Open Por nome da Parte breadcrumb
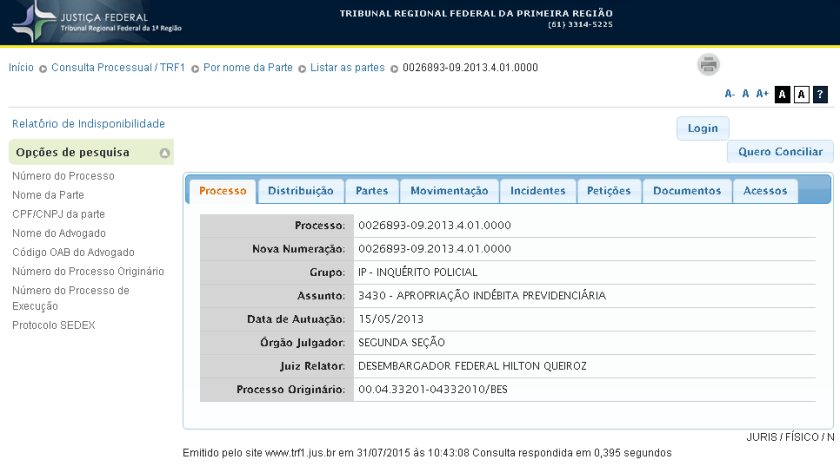Image resolution: width=840 pixels, height=466 pixels. click(x=248, y=67)
